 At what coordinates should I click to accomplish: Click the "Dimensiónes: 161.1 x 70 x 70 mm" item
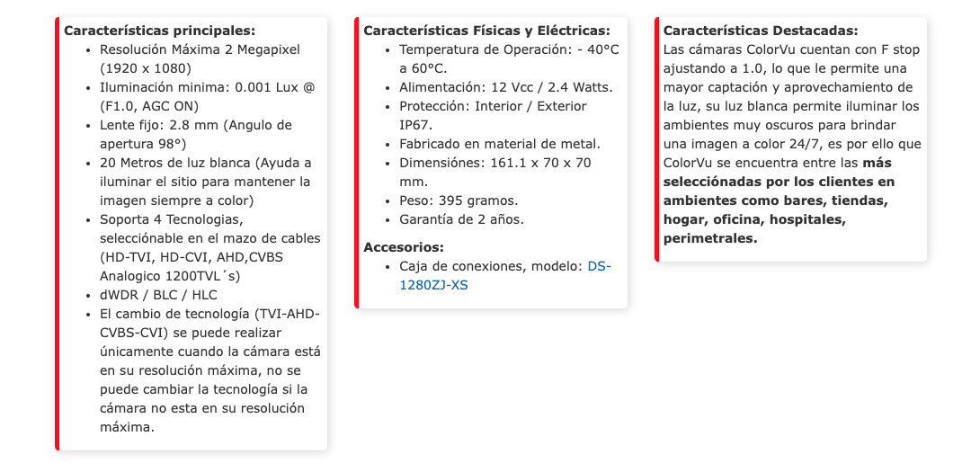494,163
